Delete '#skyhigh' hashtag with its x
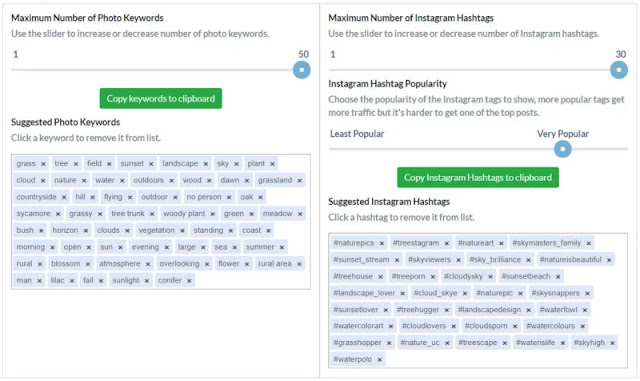This screenshot has height=381, width=640. 612,343
